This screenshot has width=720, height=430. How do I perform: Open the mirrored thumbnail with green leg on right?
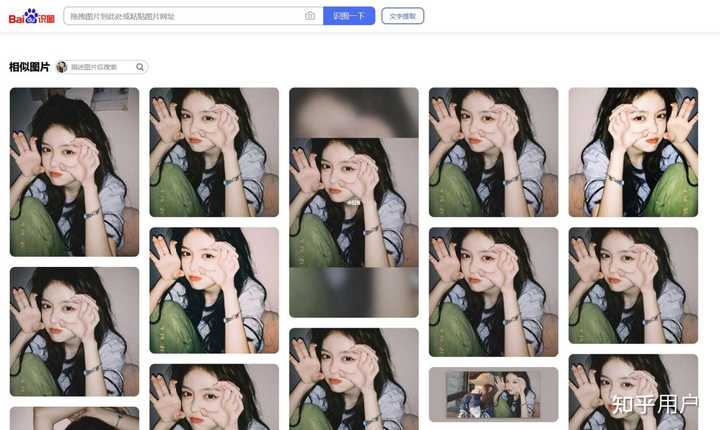[x=633, y=152]
